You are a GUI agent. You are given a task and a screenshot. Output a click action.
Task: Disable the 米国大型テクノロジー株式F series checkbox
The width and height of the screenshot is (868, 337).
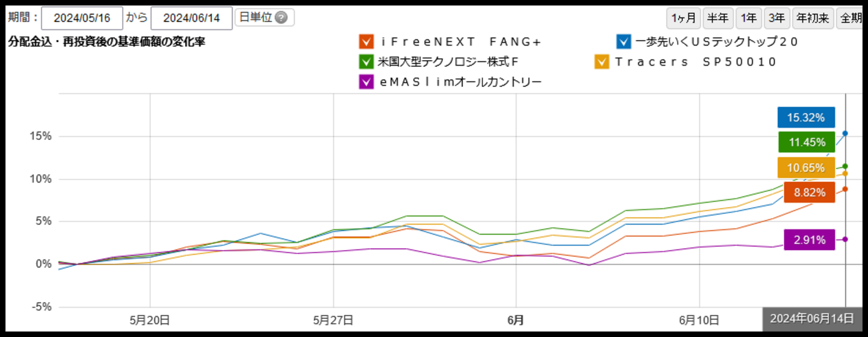tap(366, 62)
